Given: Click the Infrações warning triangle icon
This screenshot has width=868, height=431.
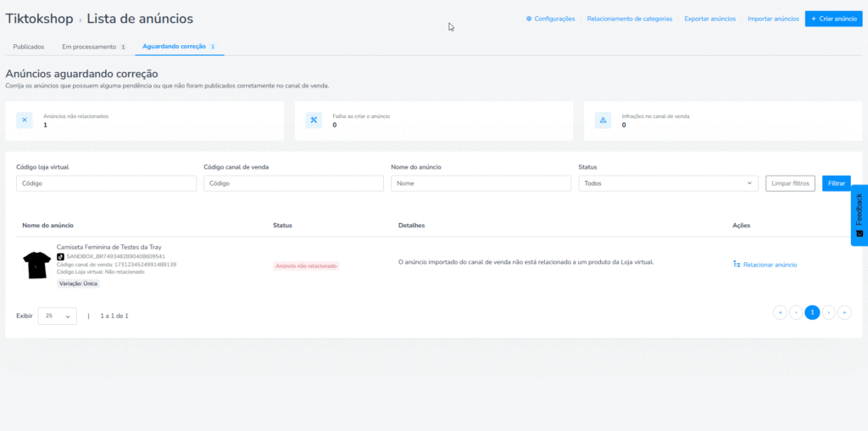Looking at the screenshot, I should coord(603,120).
